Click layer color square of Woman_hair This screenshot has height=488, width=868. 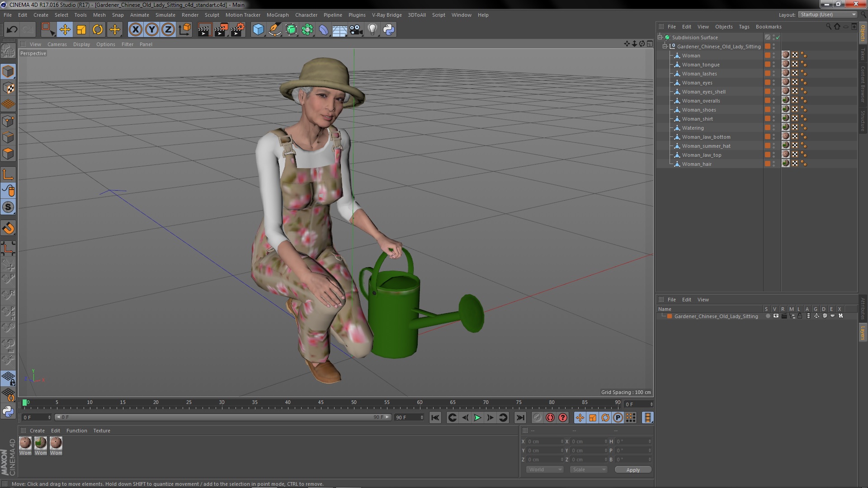(767, 164)
